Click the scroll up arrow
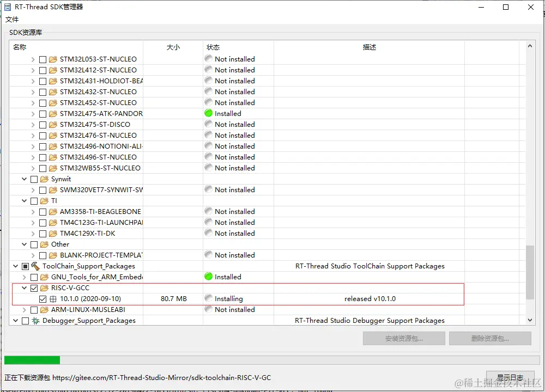The width and height of the screenshot is (545, 392). pyautogui.click(x=530, y=46)
